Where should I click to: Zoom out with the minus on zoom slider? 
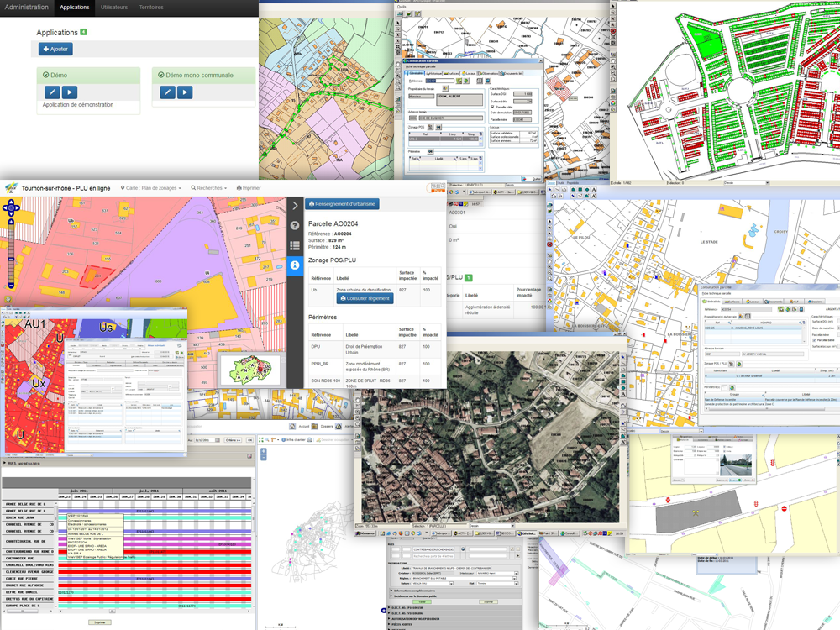tap(11, 287)
